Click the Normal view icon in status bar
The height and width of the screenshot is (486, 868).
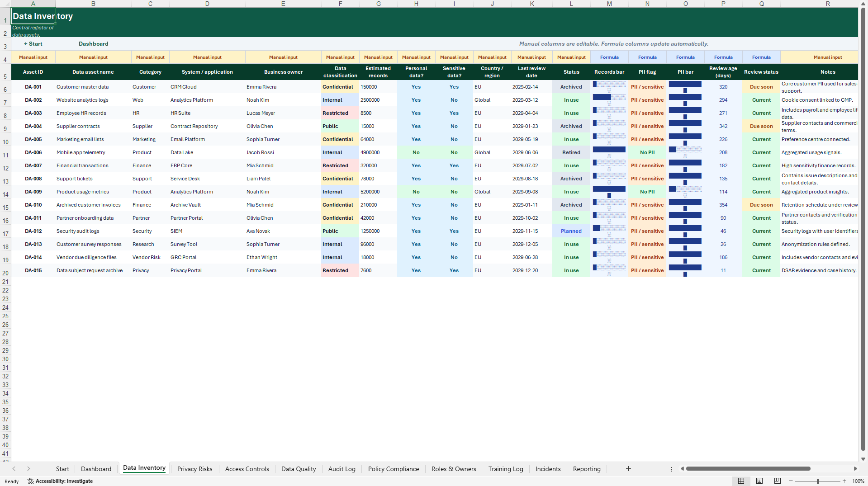pos(741,481)
